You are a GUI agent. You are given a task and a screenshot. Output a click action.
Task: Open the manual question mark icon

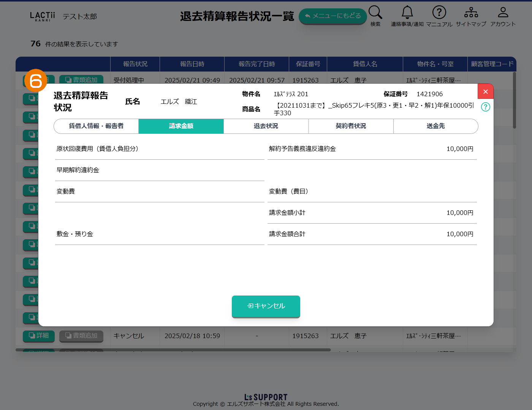coord(439,13)
